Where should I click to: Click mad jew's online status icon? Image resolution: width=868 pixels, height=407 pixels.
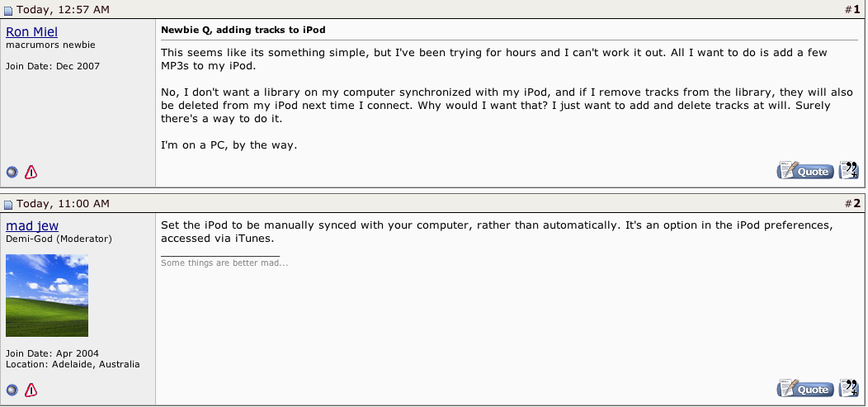click(x=12, y=390)
